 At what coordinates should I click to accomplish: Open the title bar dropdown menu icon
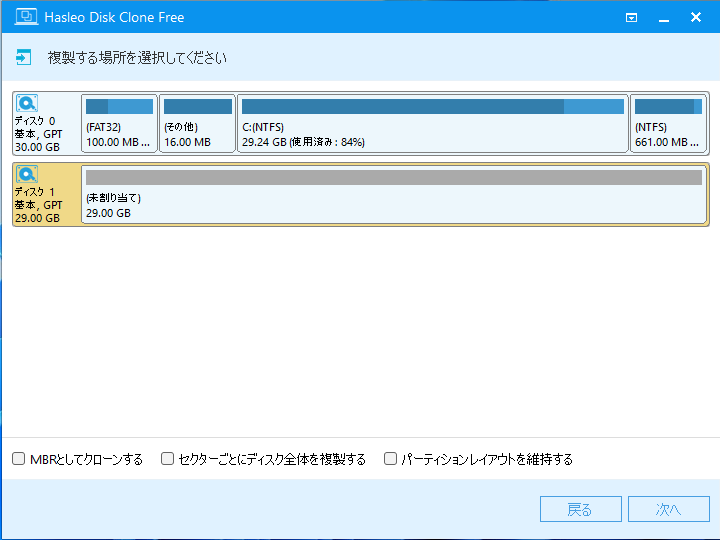pyautogui.click(x=631, y=17)
